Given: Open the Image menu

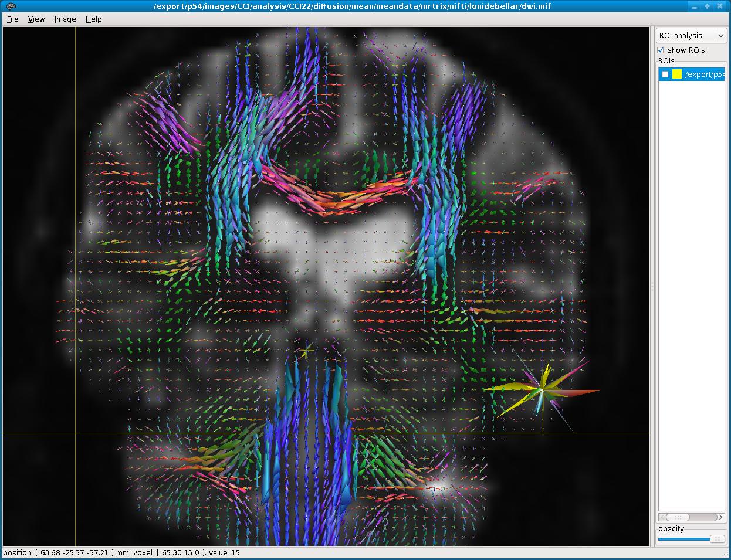Looking at the screenshot, I should coord(65,19).
